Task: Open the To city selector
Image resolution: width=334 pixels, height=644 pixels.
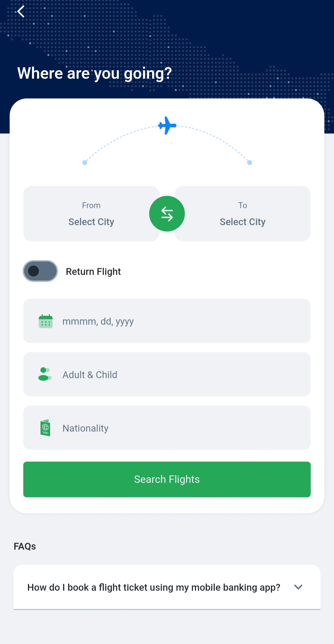Action: tap(243, 214)
